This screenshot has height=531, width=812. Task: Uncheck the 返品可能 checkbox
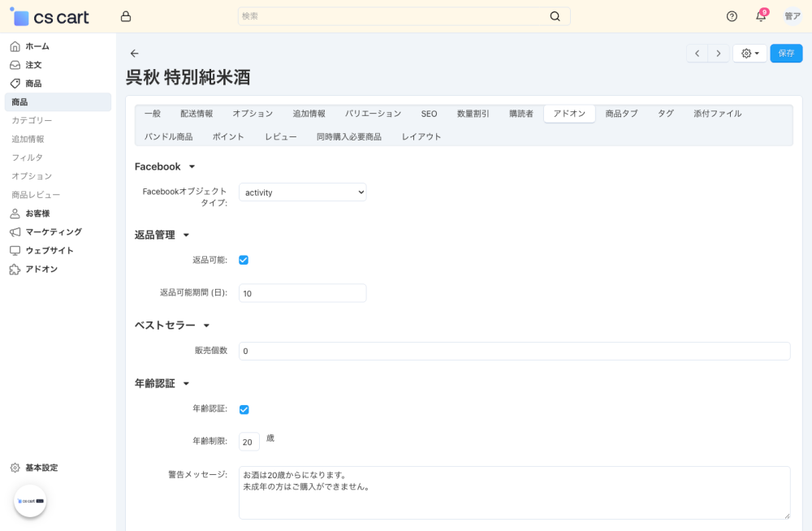[x=244, y=260]
